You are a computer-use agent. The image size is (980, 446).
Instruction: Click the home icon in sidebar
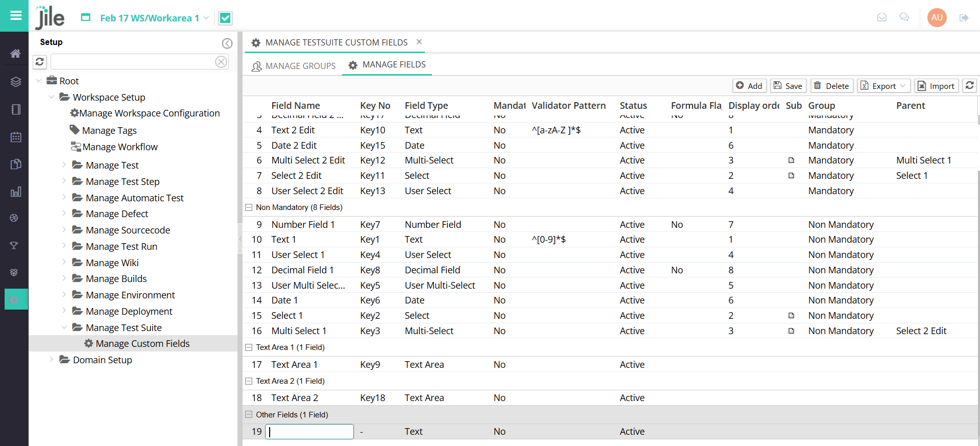[15, 54]
